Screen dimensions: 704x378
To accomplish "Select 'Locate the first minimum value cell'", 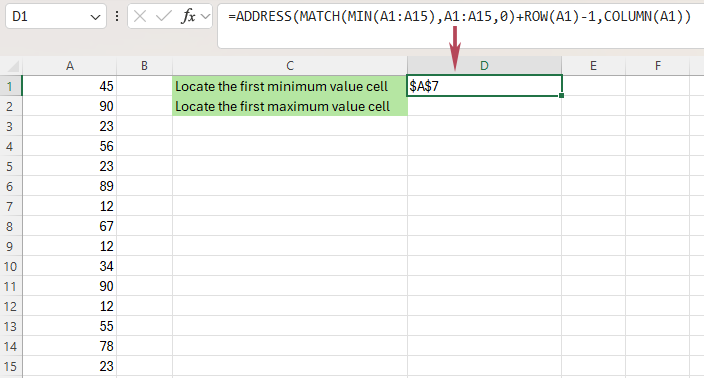I will 290,86.
